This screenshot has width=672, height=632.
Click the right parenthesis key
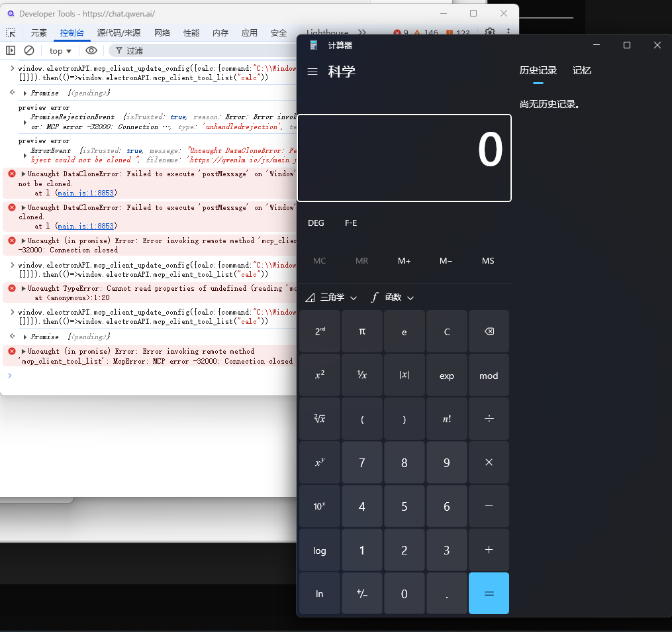(x=404, y=419)
